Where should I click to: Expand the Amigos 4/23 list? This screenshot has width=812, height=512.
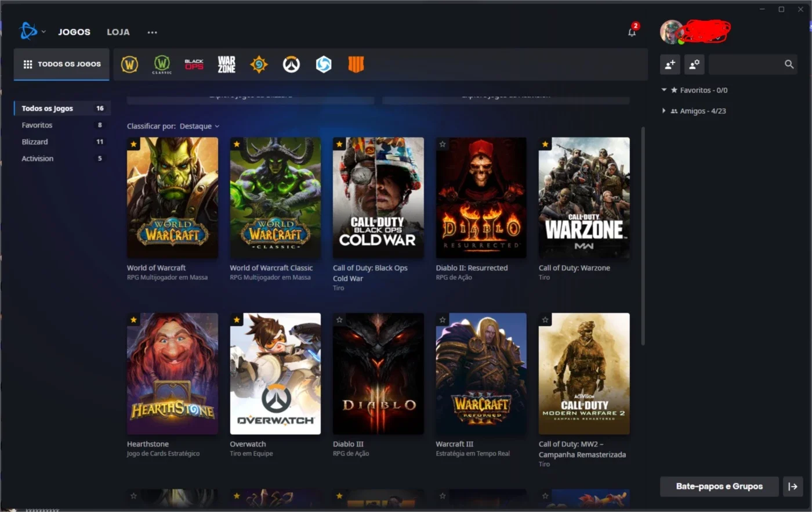point(664,111)
